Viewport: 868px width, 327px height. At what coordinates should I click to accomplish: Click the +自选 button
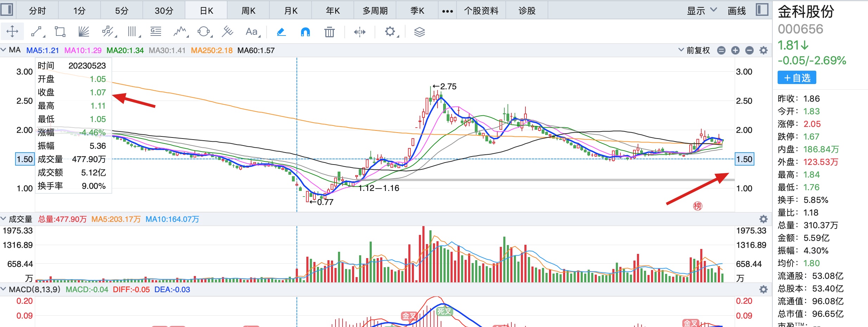tap(797, 78)
